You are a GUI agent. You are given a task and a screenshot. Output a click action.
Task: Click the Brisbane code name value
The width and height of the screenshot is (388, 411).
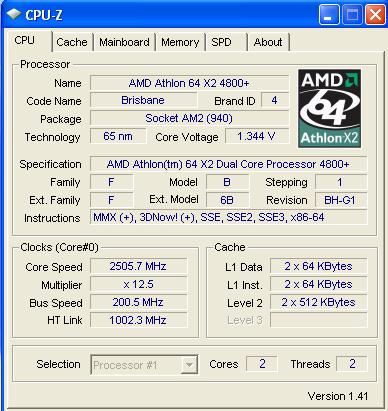(x=143, y=100)
